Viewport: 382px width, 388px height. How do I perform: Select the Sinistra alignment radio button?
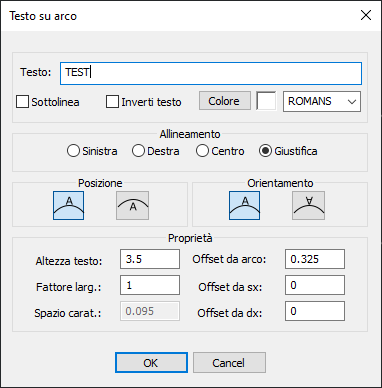click(x=73, y=151)
